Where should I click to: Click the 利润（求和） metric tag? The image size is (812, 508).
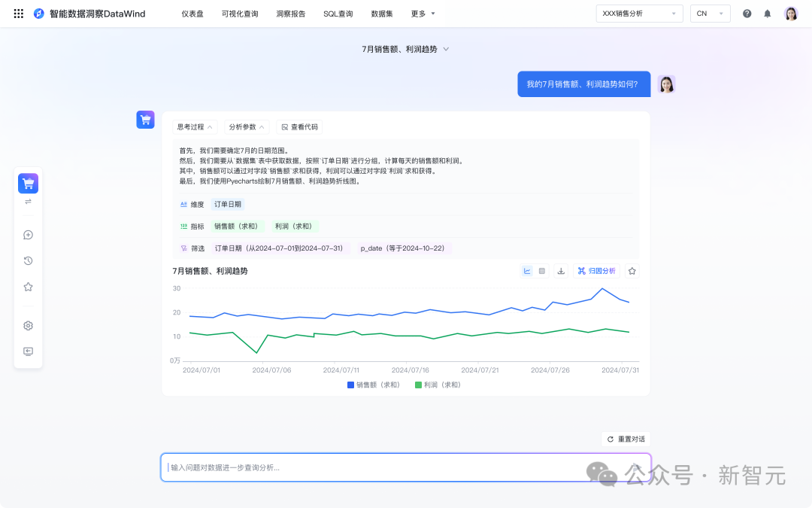tap(295, 227)
